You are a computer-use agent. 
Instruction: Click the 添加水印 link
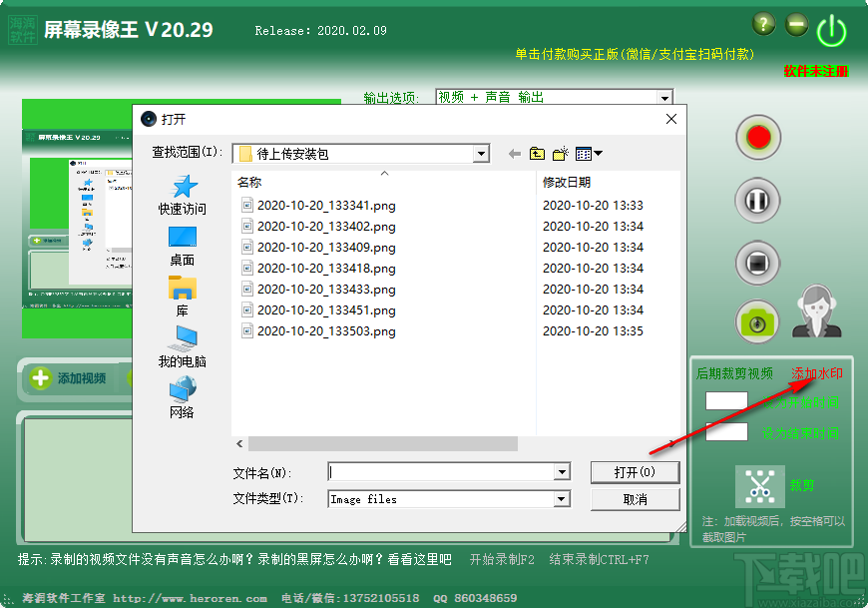click(x=817, y=373)
